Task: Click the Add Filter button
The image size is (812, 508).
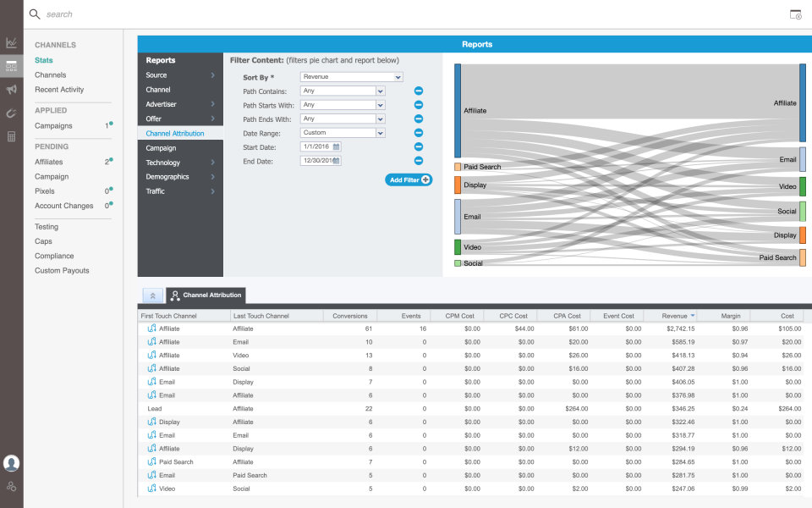Action: click(409, 179)
